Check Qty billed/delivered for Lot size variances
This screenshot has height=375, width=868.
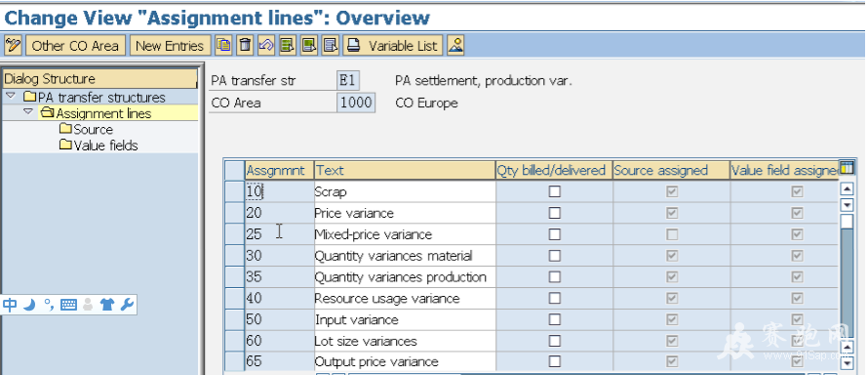point(554,341)
